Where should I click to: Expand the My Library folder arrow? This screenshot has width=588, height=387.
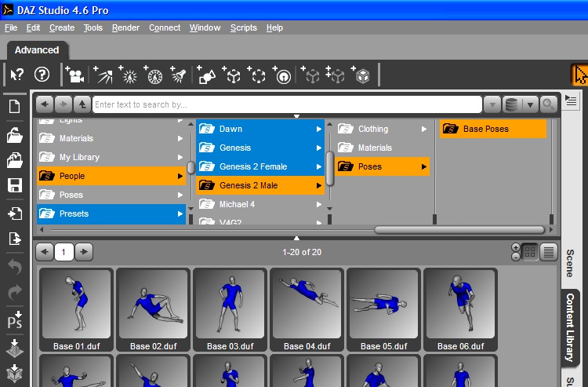click(180, 157)
